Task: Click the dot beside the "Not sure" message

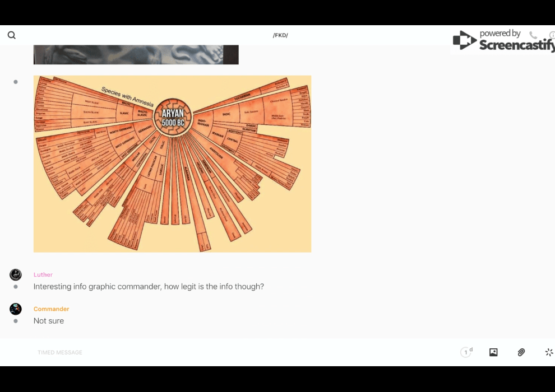Action: pos(16,321)
